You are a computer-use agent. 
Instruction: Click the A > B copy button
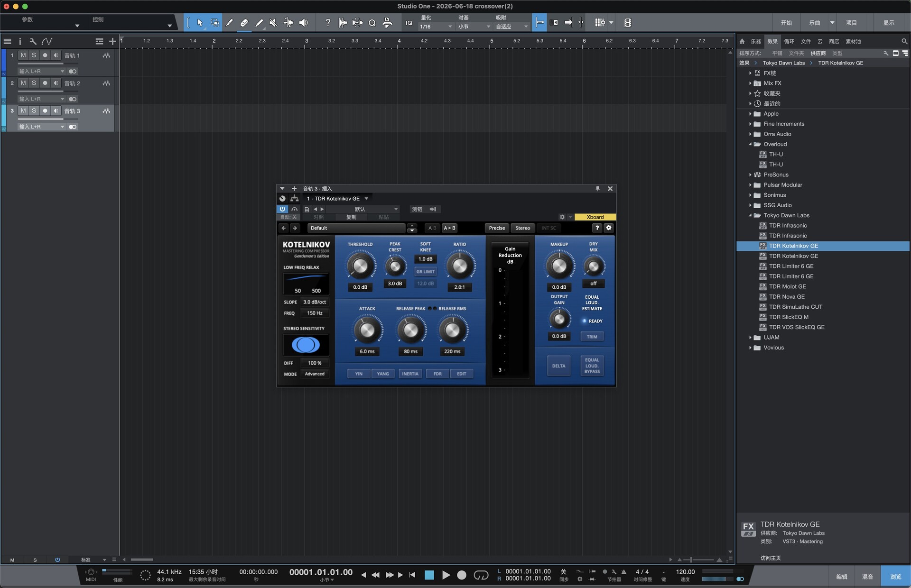[x=449, y=228]
